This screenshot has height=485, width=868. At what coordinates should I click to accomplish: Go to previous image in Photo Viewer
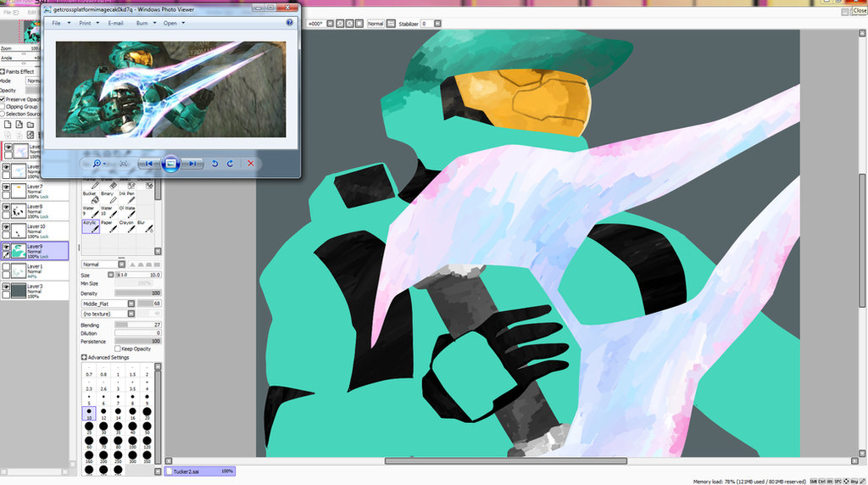[x=148, y=164]
